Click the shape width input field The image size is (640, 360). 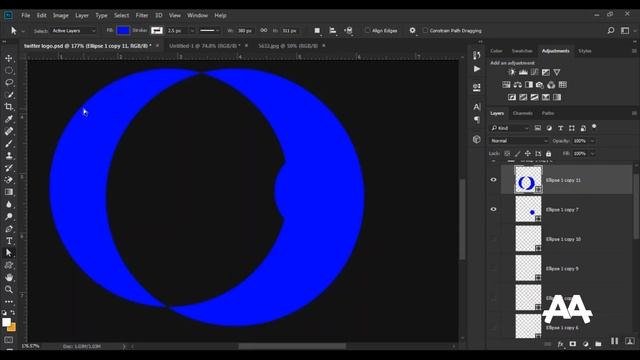(x=246, y=31)
